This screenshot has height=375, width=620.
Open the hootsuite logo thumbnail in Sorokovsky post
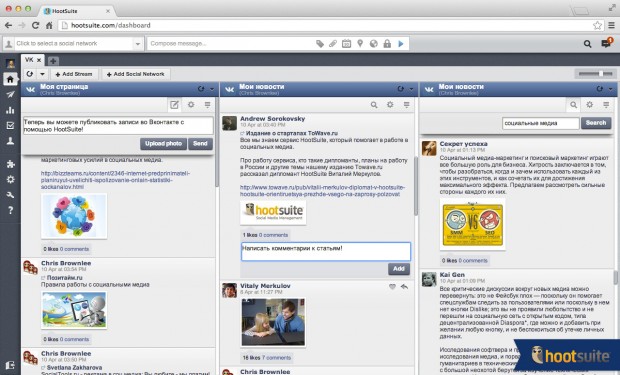click(273, 213)
